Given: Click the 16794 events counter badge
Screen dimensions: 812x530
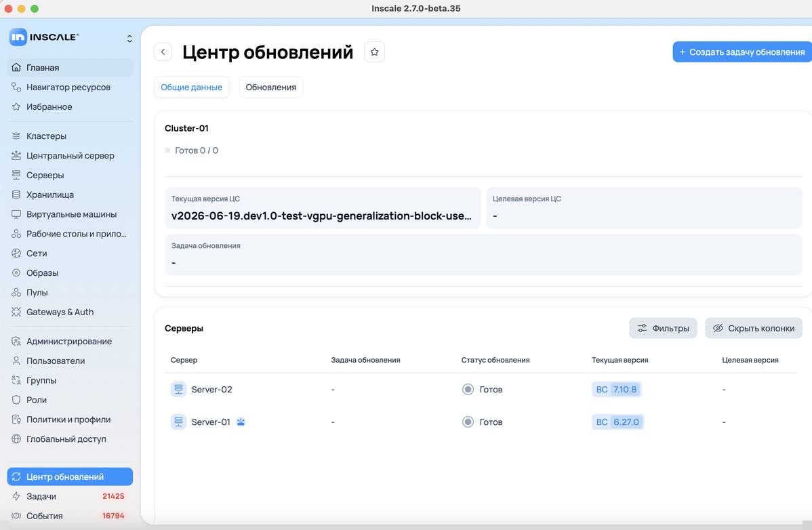Looking at the screenshot, I should click(113, 516).
